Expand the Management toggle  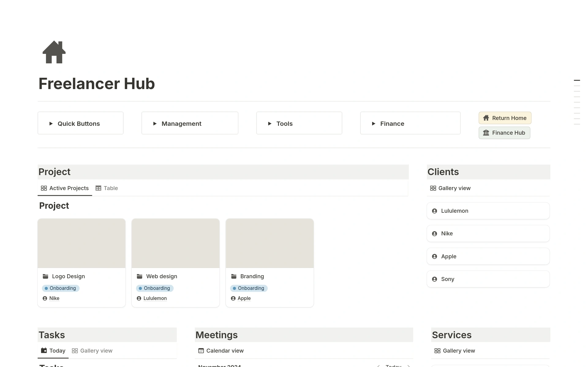click(x=155, y=124)
